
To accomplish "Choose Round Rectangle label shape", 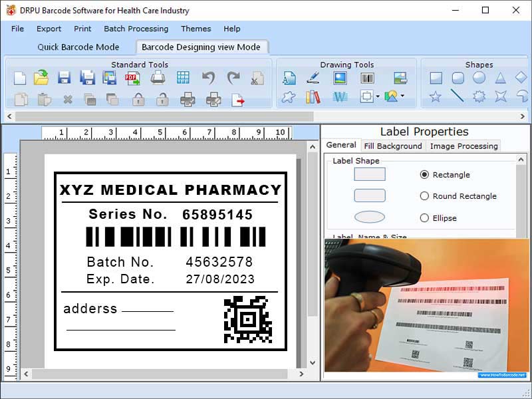I will click(426, 196).
